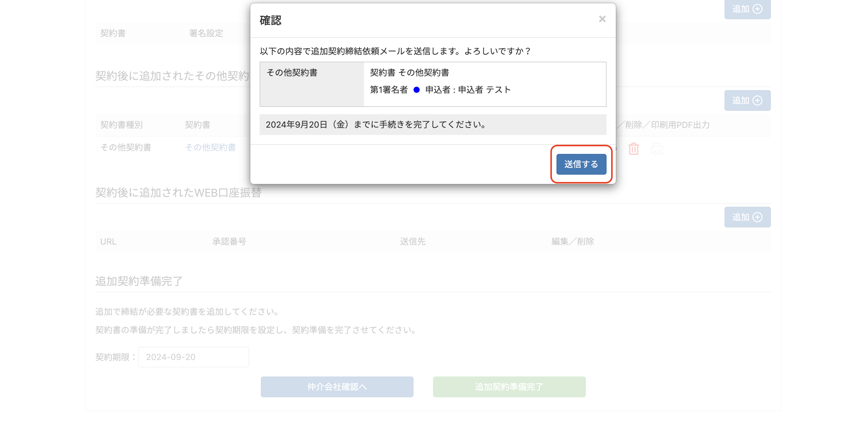Click the 送信先 column header
Screen dimensions: 868x422
click(x=413, y=242)
